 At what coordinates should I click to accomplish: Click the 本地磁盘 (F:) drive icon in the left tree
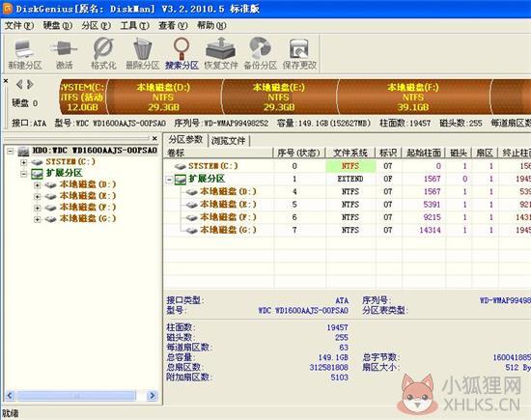click(x=50, y=208)
